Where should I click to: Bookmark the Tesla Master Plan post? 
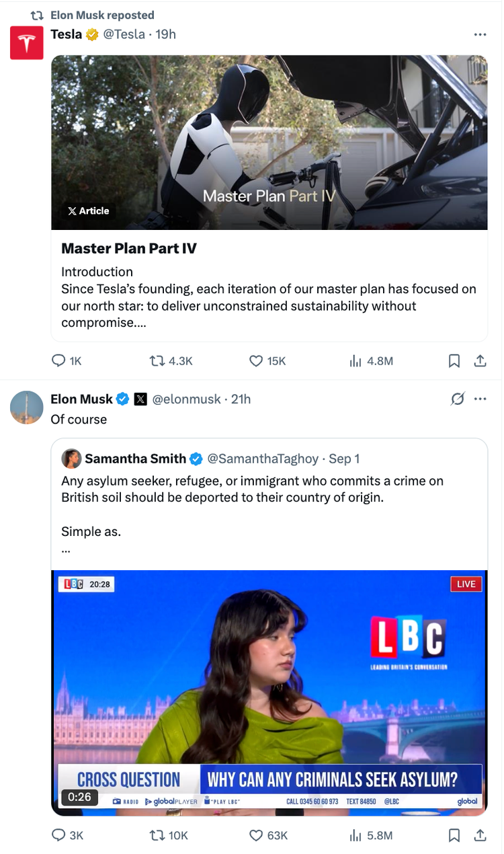(x=454, y=361)
